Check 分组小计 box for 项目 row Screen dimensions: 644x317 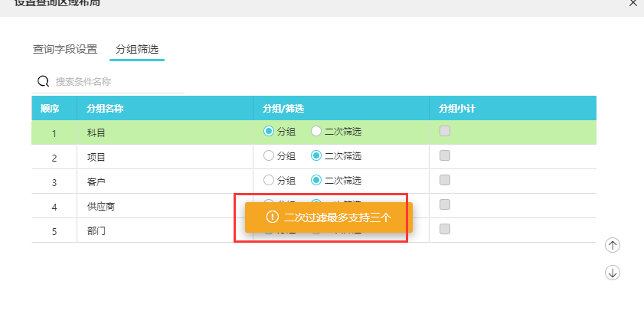[x=445, y=155]
